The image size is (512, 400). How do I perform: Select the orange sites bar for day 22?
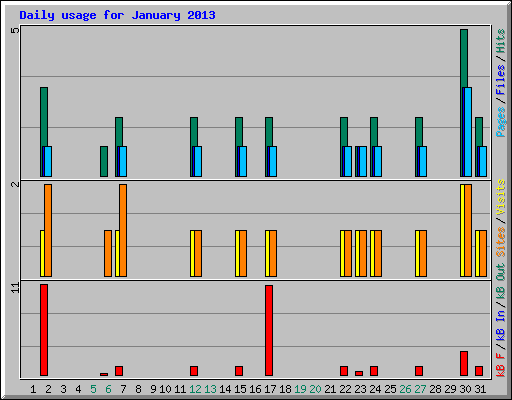(348, 253)
